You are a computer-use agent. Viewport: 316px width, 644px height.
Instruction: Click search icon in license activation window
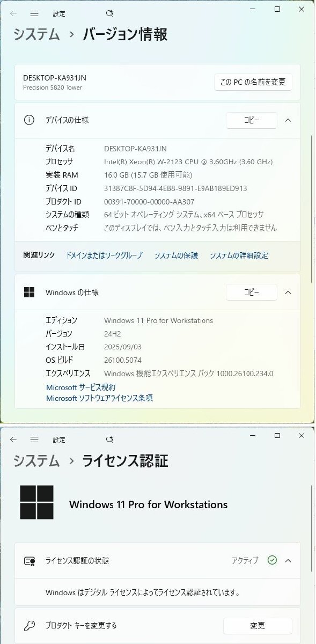coord(109,440)
